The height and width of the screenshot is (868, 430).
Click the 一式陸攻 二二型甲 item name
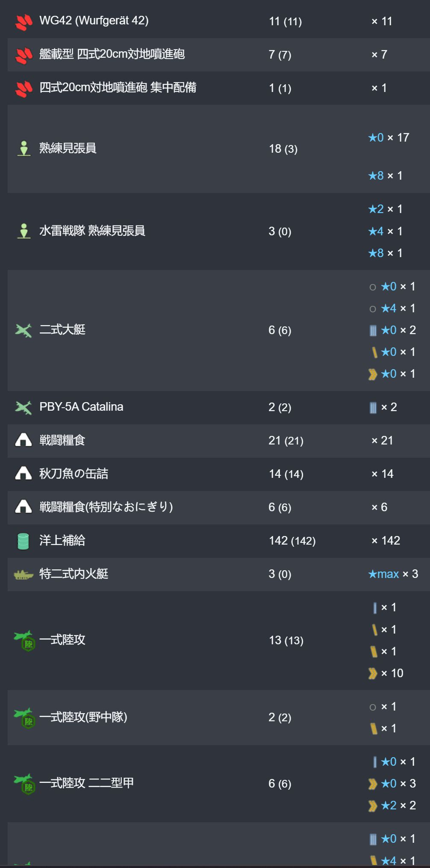(x=87, y=783)
